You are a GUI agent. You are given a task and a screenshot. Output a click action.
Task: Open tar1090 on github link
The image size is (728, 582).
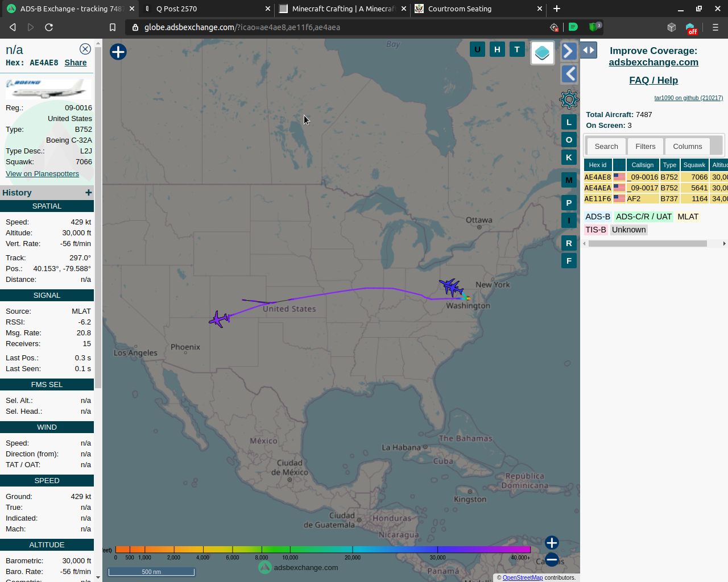tap(688, 98)
